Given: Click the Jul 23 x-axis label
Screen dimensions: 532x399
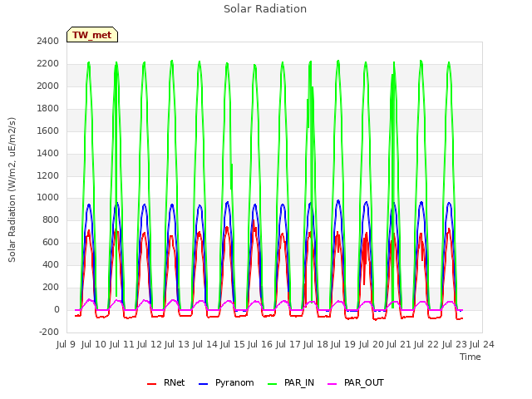Looking at the screenshot, I should tap(455, 344).
